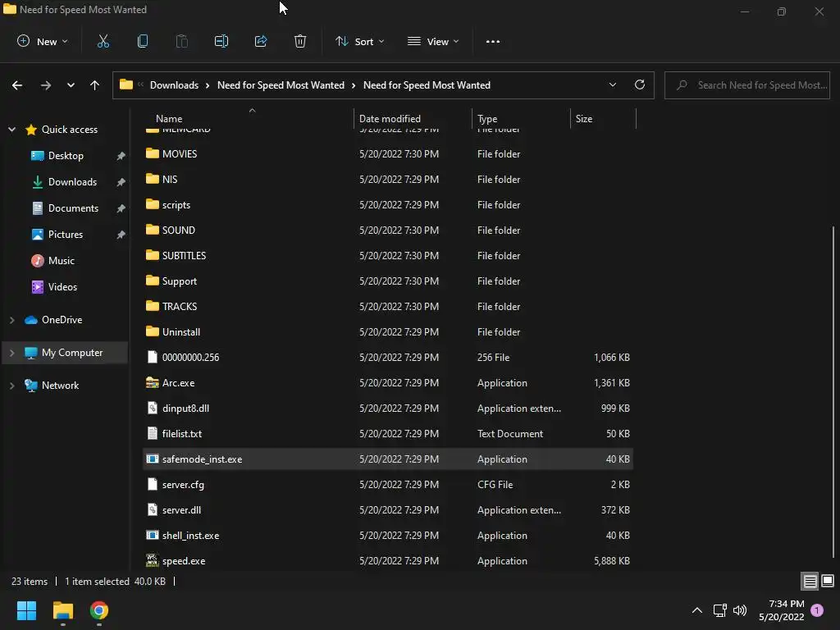Open the network status tray icon
The width and height of the screenshot is (840, 630).
click(719, 610)
